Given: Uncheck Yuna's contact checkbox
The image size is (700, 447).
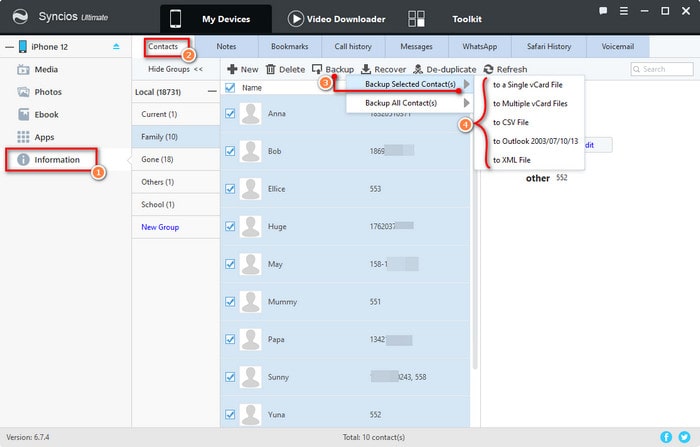Looking at the screenshot, I should click(230, 414).
